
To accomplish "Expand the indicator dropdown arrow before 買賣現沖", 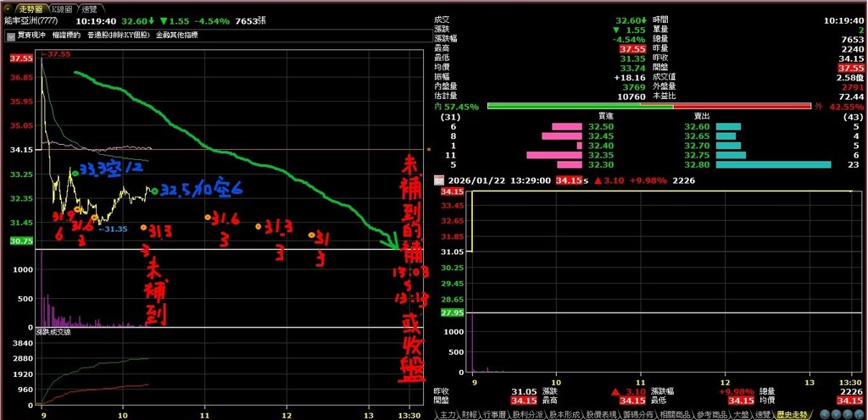I will coord(10,36).
